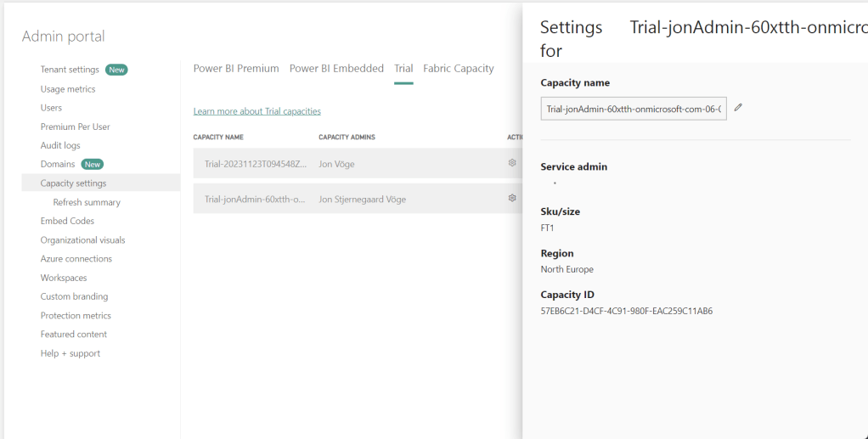Click the pencil icon to edit capacity name
Viewport: 868px width, 439px height.
point(738,108)
